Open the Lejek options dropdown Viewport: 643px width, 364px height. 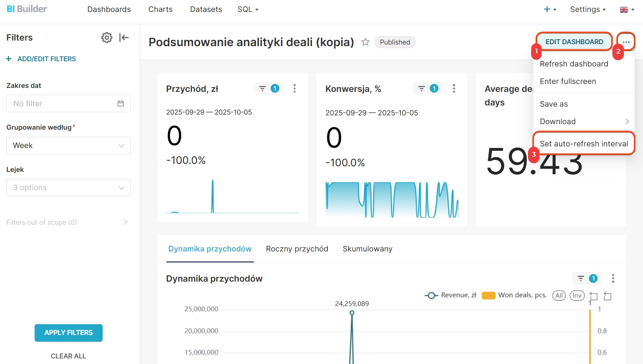coord(68,188)
